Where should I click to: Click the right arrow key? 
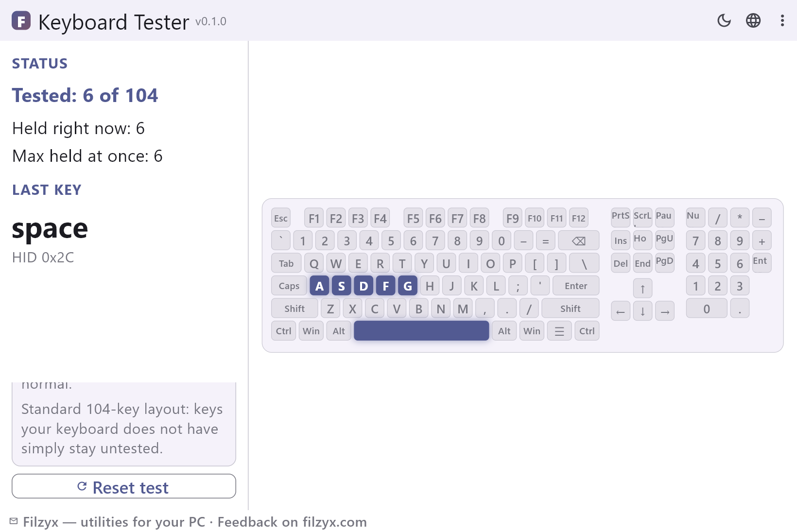point(665,311)
